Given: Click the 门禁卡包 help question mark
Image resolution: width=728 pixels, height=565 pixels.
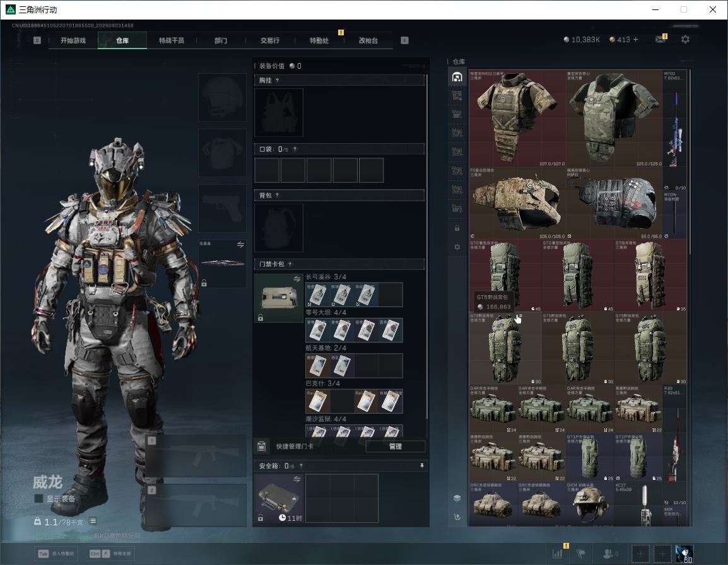Looking at the screenshot, I should [x=290, y=264].
